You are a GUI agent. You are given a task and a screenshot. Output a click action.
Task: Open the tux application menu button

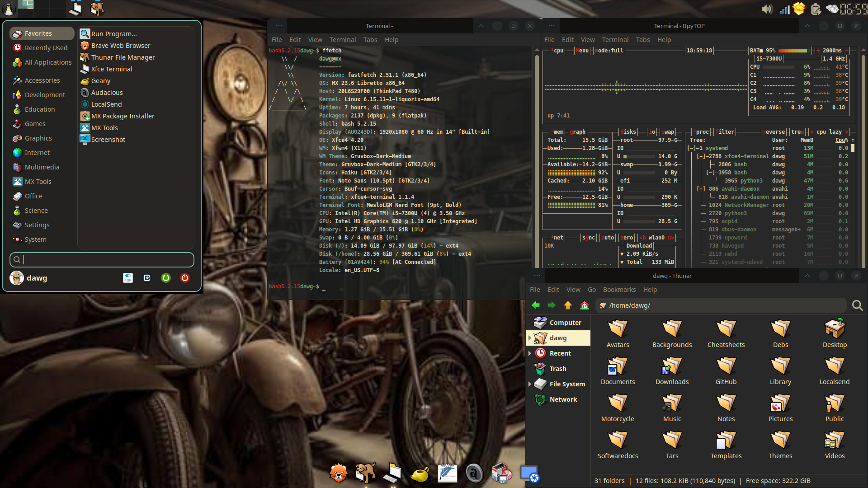[x=9, y=9]
